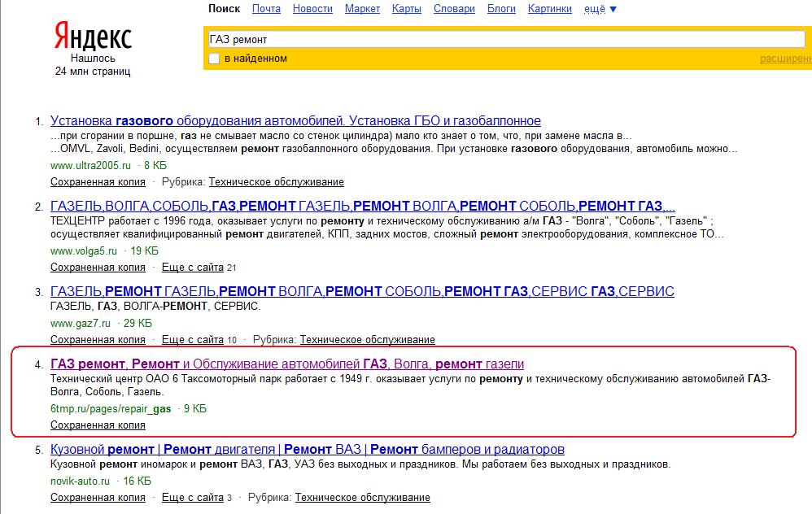Image resolution: width=812 pixels, height=514 pixels.
Task: Open the www.volga5.ru address link
Action: pos(84,251)
